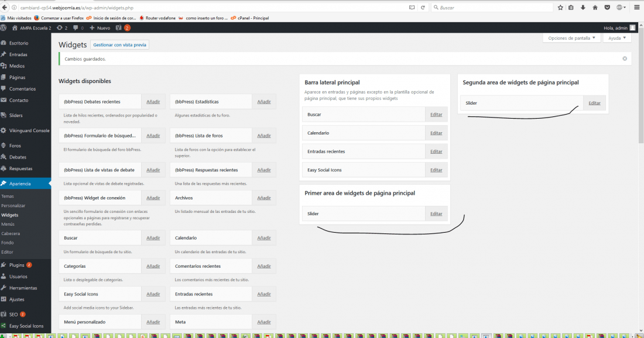Add the Meta widget

point(264,322)
